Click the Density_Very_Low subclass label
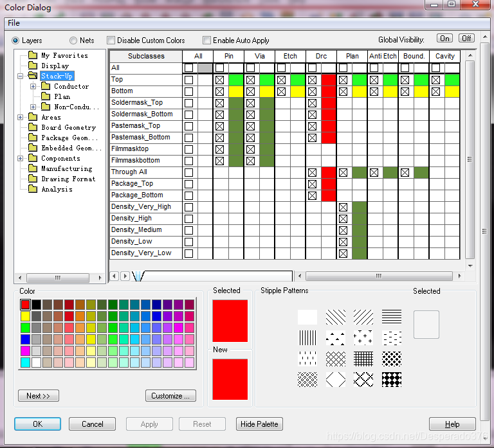Viewport: 494px width, 448px height. [x=141, y=253]
